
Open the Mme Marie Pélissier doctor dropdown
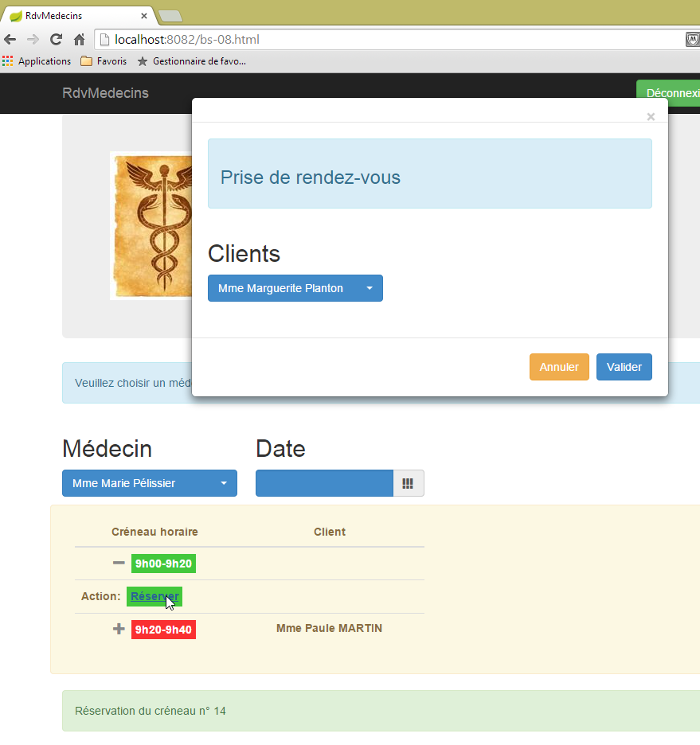pyautogui.click(x=149, y=483)
